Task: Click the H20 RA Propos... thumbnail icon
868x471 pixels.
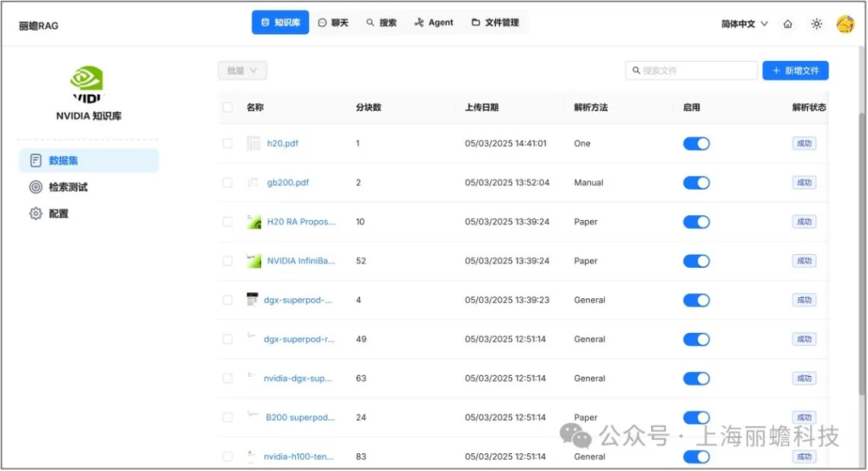Action: point(253,222)
